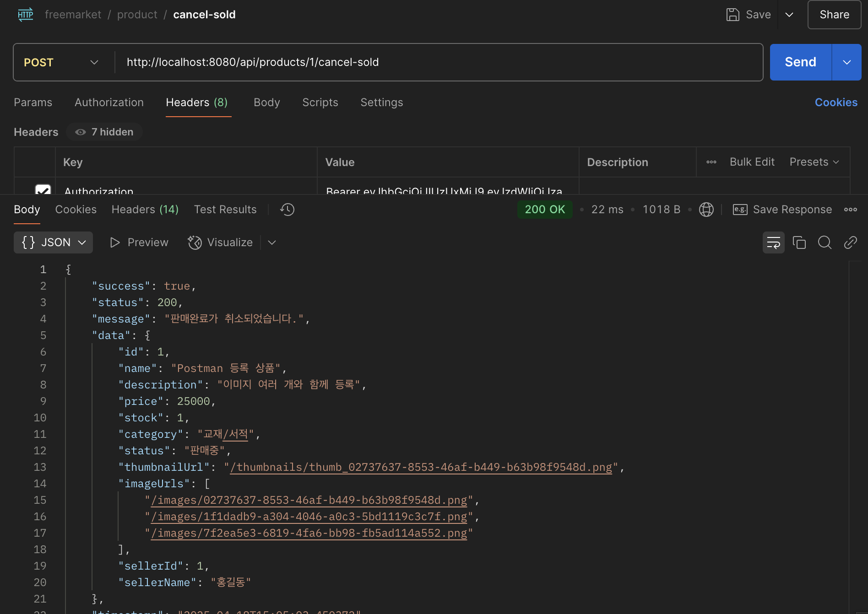Open the Save options dropdown arrow
Image resolution: width=868 pixels, height=614 pixels.
789,15
